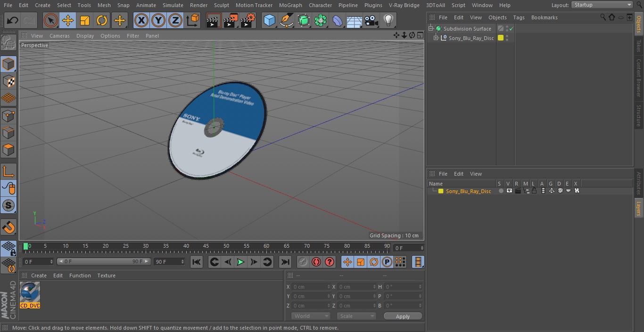Screen dimensions: 644x332
Task: Toggle Rotation keyframe recording
Action: pos(374,262)
